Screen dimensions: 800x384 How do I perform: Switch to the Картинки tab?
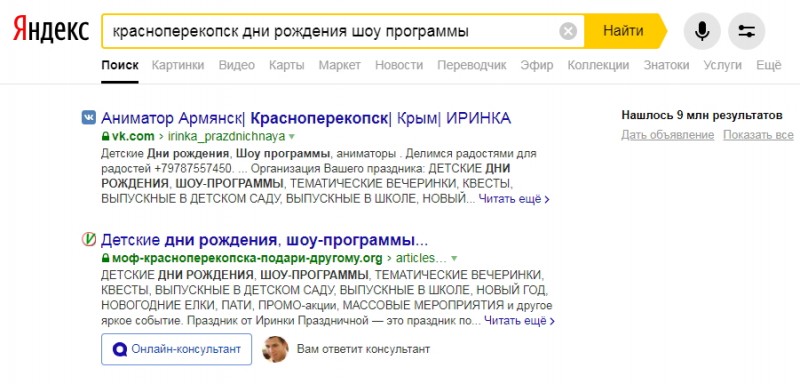click(178, 65)
